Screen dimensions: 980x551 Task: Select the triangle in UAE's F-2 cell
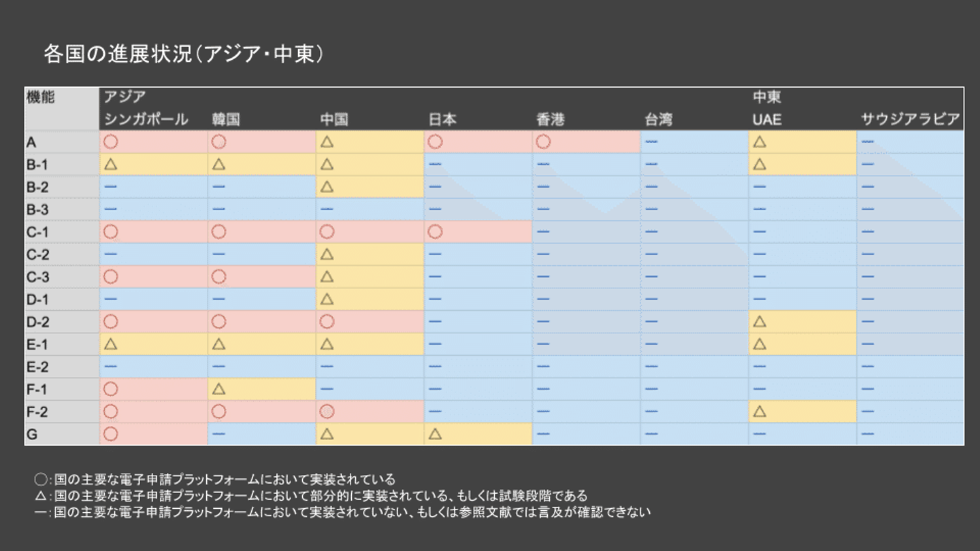tap(759, 412)
